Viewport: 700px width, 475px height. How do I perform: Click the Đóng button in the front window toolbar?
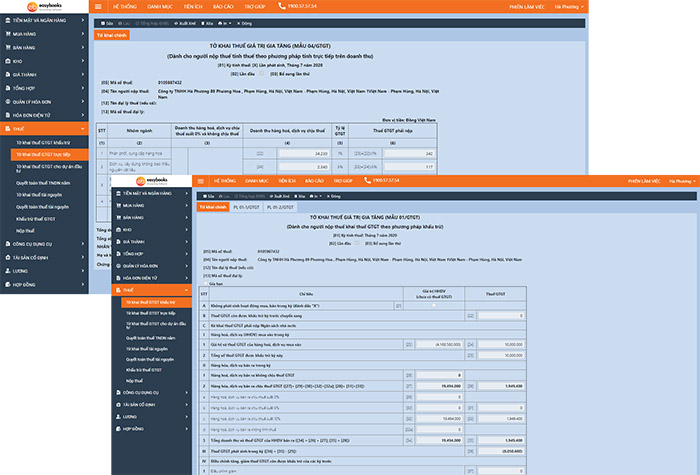[x=333, y=196]
